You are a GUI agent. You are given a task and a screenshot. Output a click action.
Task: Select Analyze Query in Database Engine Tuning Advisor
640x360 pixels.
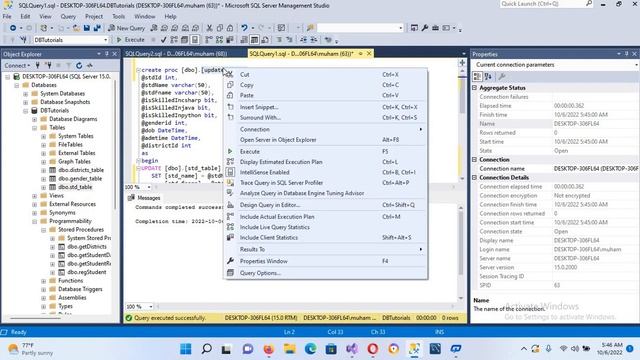(325, 193)
